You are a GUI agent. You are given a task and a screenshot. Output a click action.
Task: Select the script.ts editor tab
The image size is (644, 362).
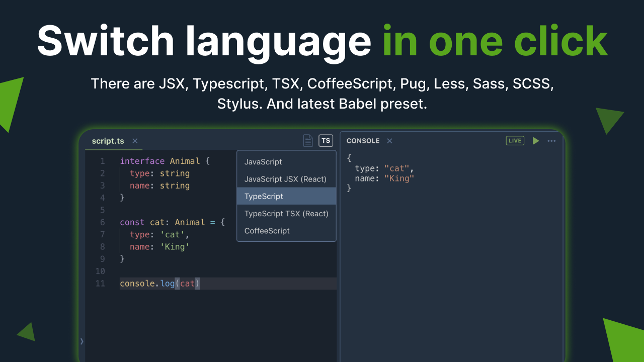(108, 141)
